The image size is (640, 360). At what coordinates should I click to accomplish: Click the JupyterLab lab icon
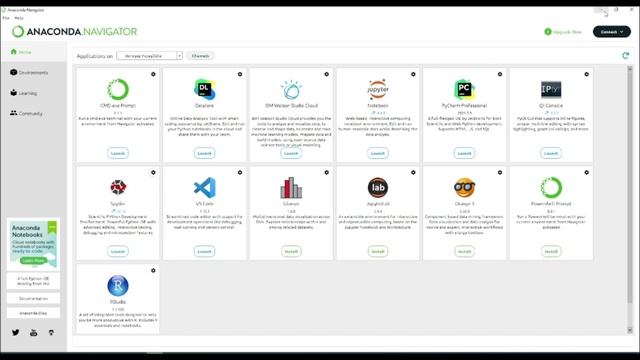(x=378, y=187)
